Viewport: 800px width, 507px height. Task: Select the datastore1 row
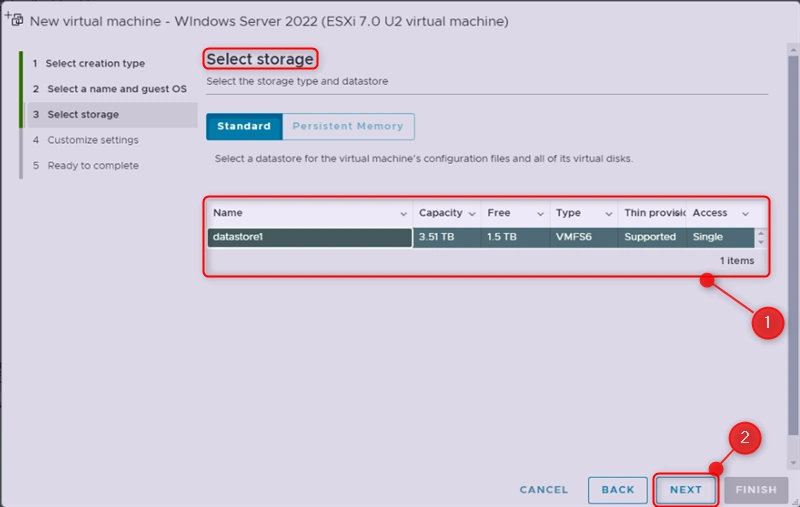tap(480, 237)
